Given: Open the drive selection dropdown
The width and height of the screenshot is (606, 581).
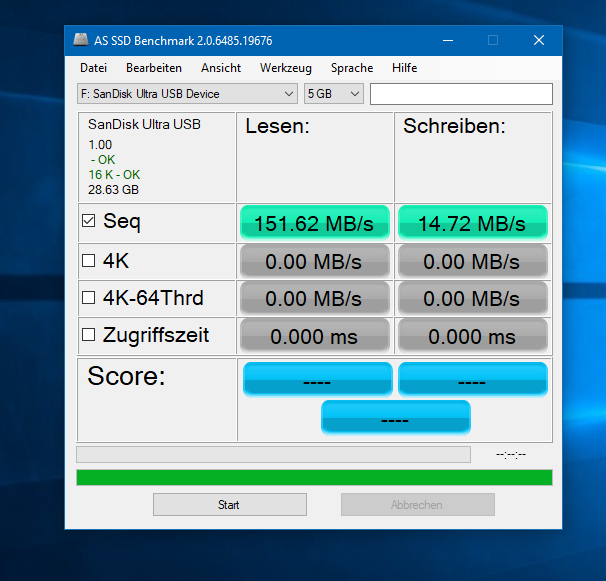Looking at the screenshot, I should click(x=187, y=94).
